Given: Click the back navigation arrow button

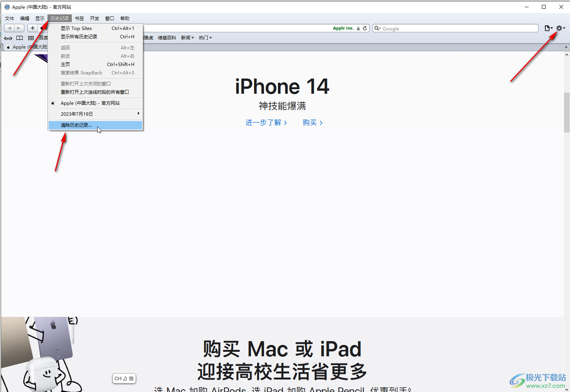Looking at the screenshot, I should tap(9, 28).
